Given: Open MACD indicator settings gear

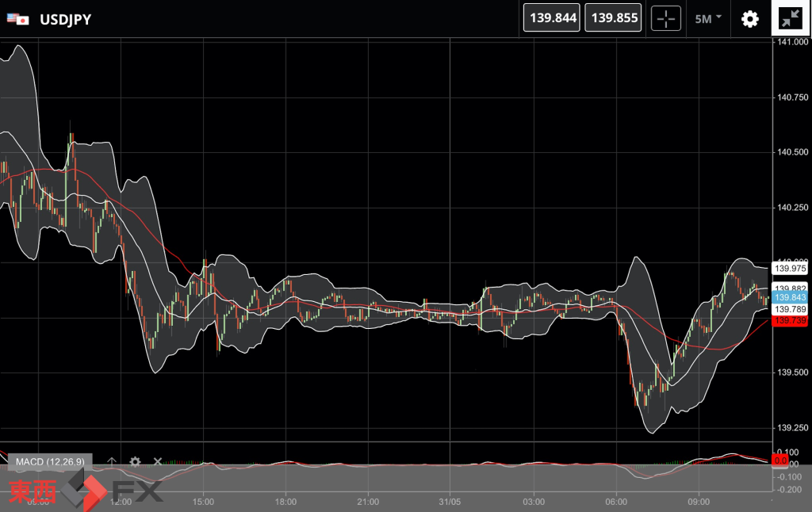Looking at the screenshot, I should pyautogui.click(x=135, y=461).
